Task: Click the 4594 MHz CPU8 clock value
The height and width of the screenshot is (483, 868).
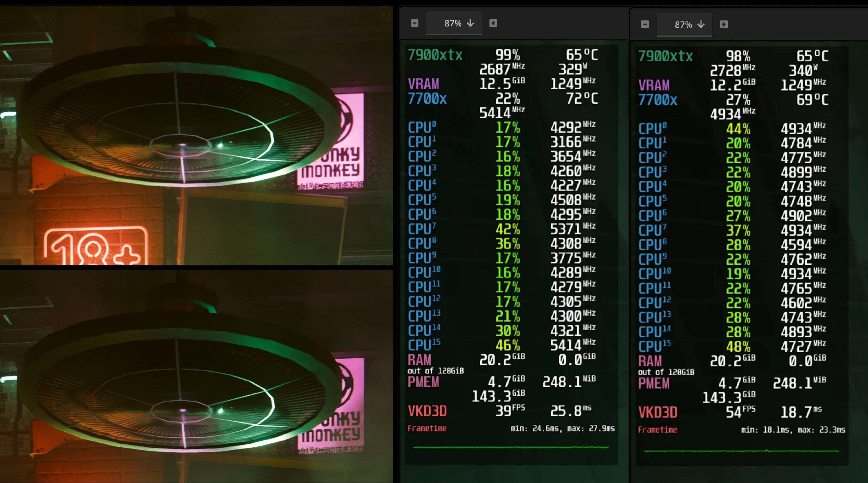Action: coord(803,244)
